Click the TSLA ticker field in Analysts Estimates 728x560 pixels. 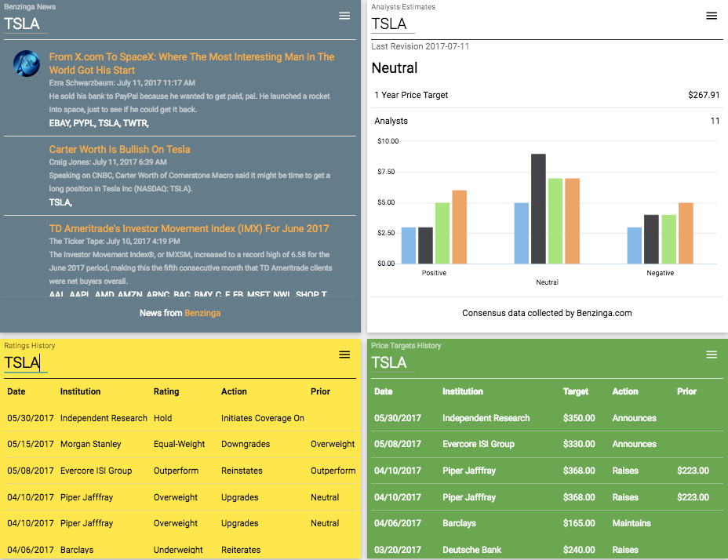[393, 24]
